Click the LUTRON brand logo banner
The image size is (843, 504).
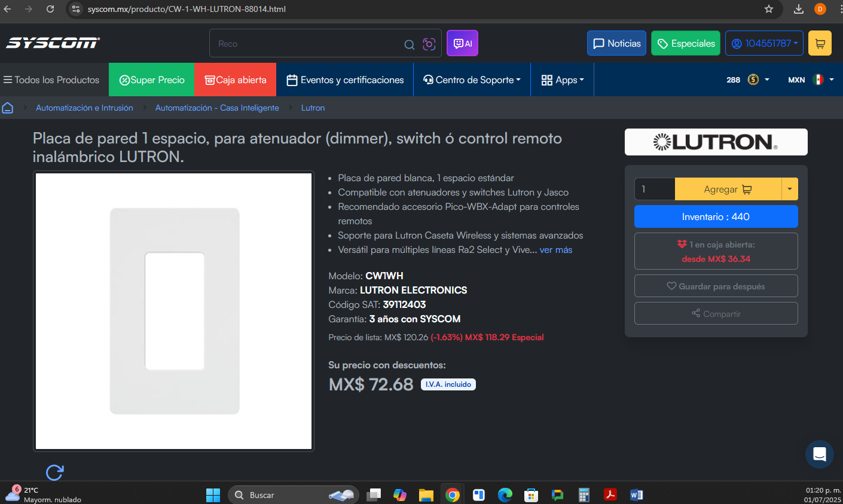[x=716, y=142]
